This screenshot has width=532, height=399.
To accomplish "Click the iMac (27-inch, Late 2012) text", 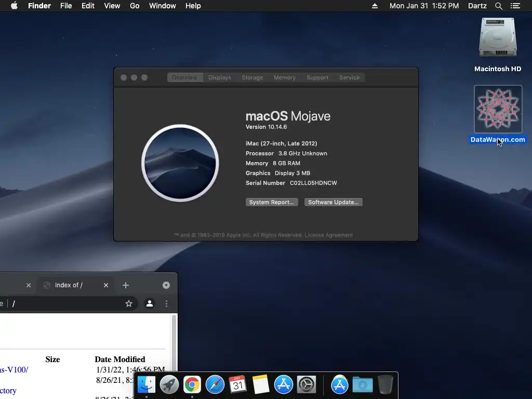I will [x=281, y=143].
